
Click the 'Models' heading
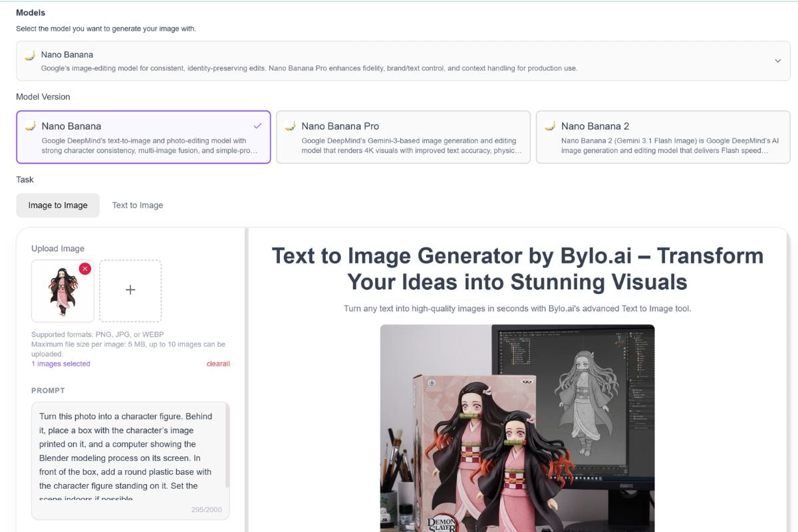[x=31, y=13]
